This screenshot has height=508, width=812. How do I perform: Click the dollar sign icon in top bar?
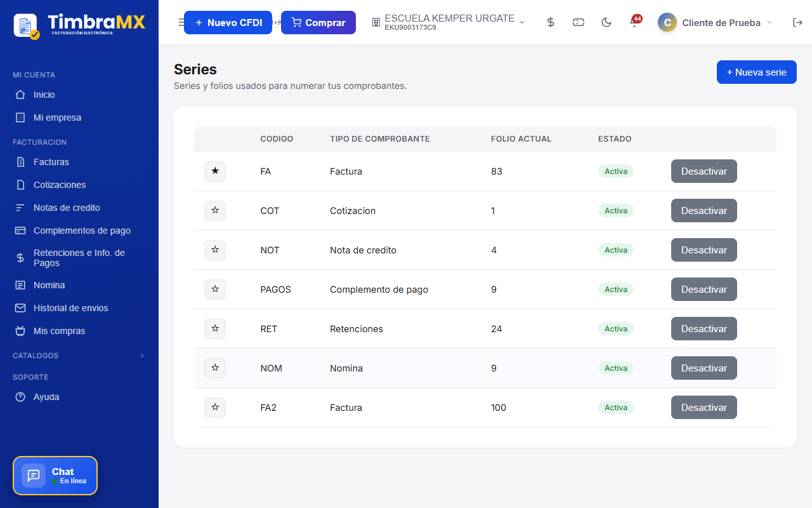[x=551, y=22]
